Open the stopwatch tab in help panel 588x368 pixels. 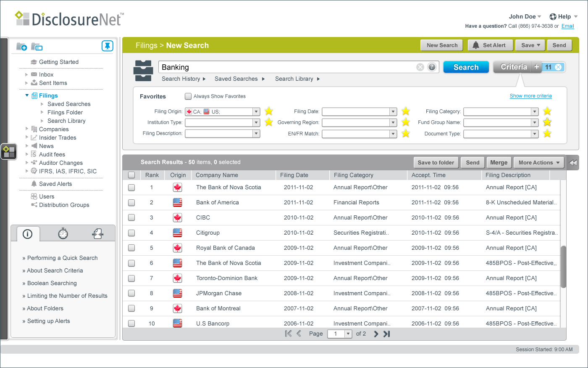(63, 233)
